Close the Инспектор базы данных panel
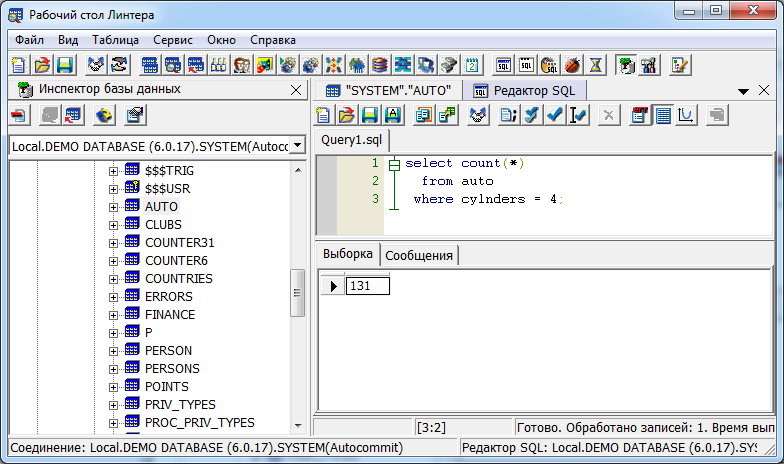This screenshot has width=784, height=464. coord(295,90)
